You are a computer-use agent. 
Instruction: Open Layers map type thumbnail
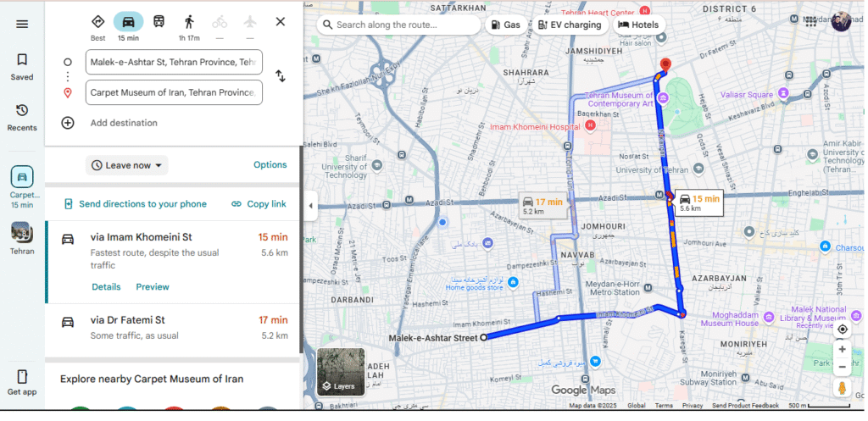[x=341, y=372]
